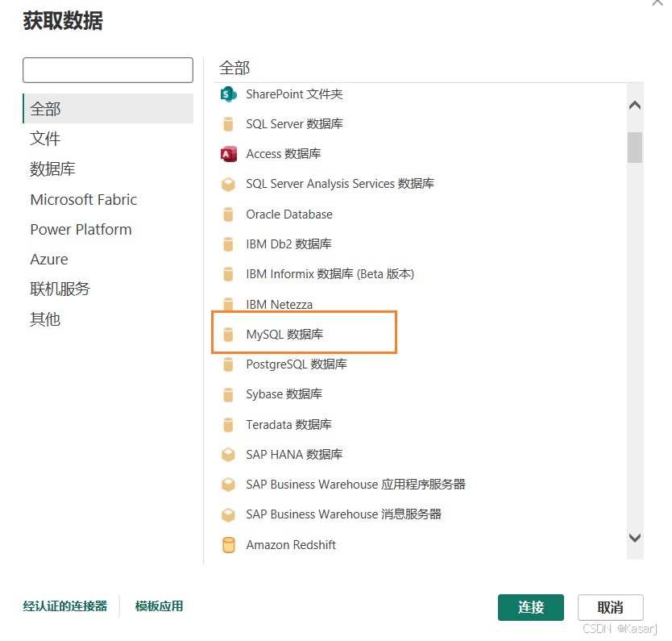Viewport: 672px width, 641px height.
Task: Select the text 'MySQL 数据库'
Action: [x=284, y=335]
